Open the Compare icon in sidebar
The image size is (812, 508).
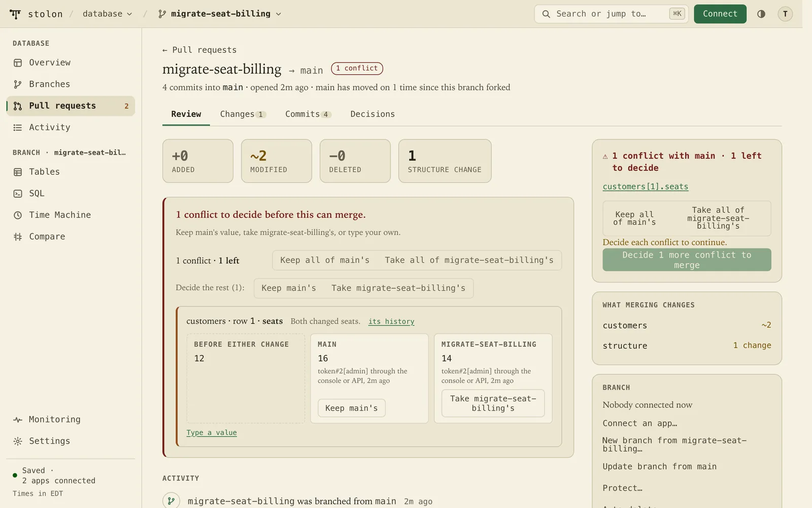[x=18, y=237]
